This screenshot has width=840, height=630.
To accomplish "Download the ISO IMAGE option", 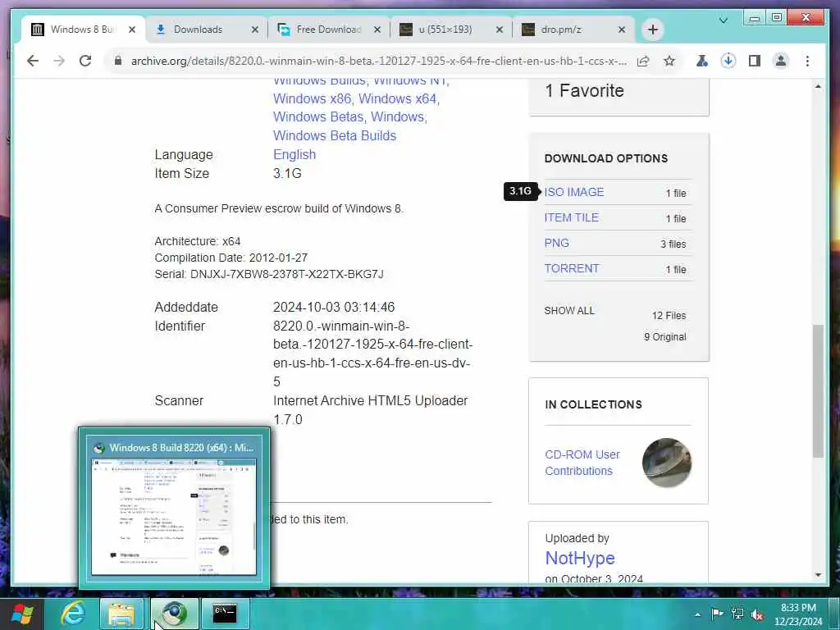I will tap(573, 192).
